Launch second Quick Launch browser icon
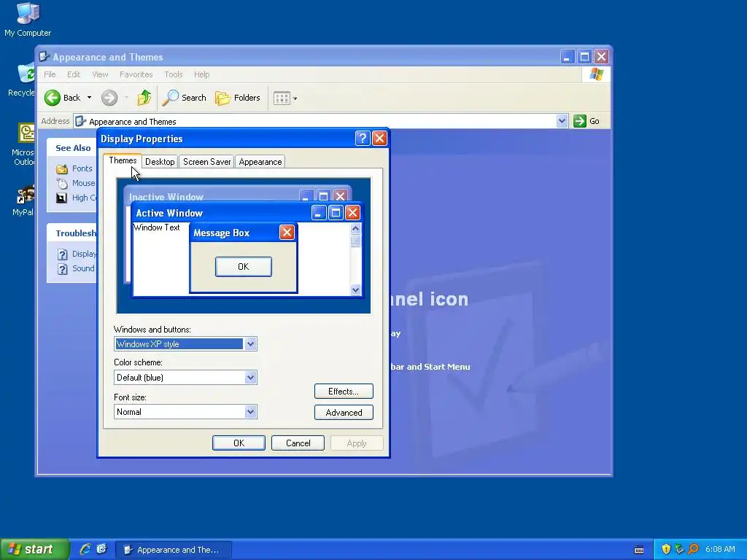The width and height of the screenshot is (747, 560). pos(102,549)
